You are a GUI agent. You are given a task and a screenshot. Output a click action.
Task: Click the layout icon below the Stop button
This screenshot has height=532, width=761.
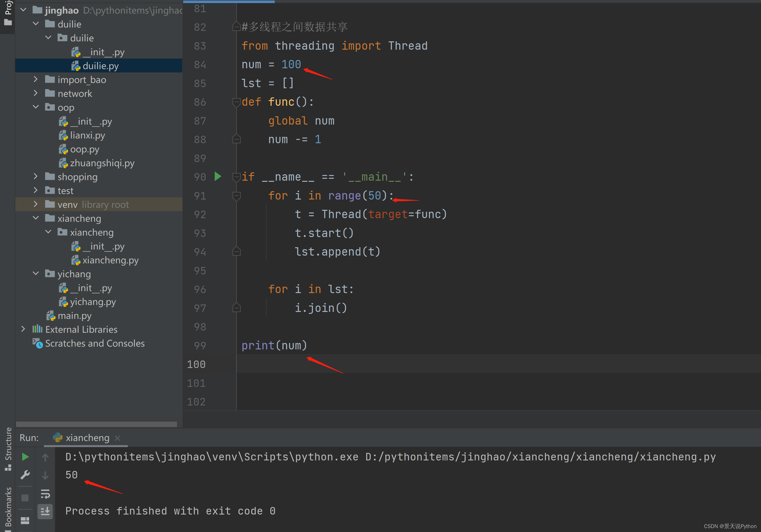pyautogui.click(x=25, y=521)
